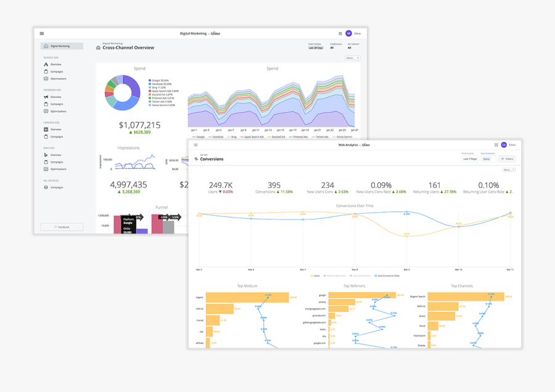This screenshot has height=392, width=555.
Task: Toggle Users series in Conversions chart legend
Action: tap(315, 276)
